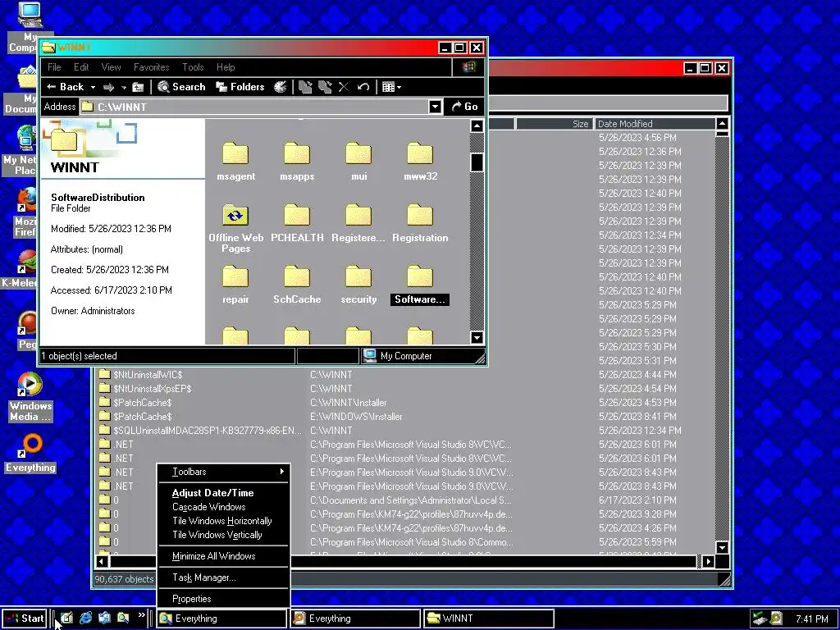
Task: Expand the Address bar dropdown
Action: coord(435,107)
